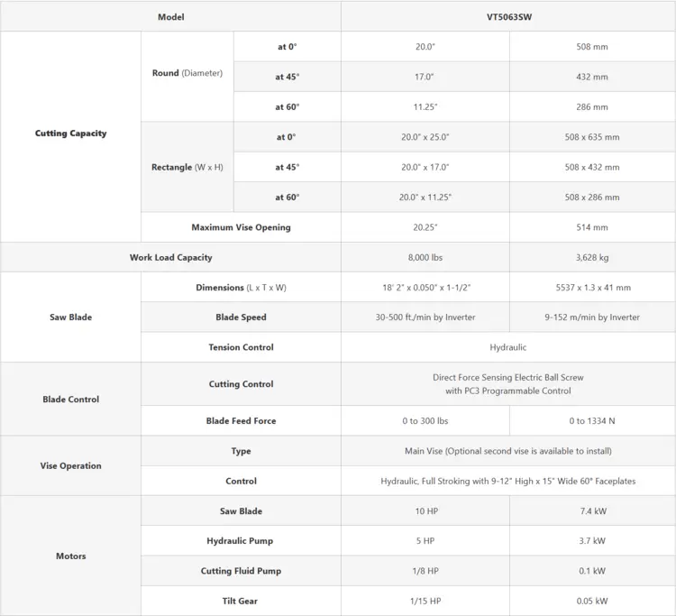Click the VT5063SW model header cell
This screenshot has width=676, height=616.
pyautogui.click(x=508, y=17)
